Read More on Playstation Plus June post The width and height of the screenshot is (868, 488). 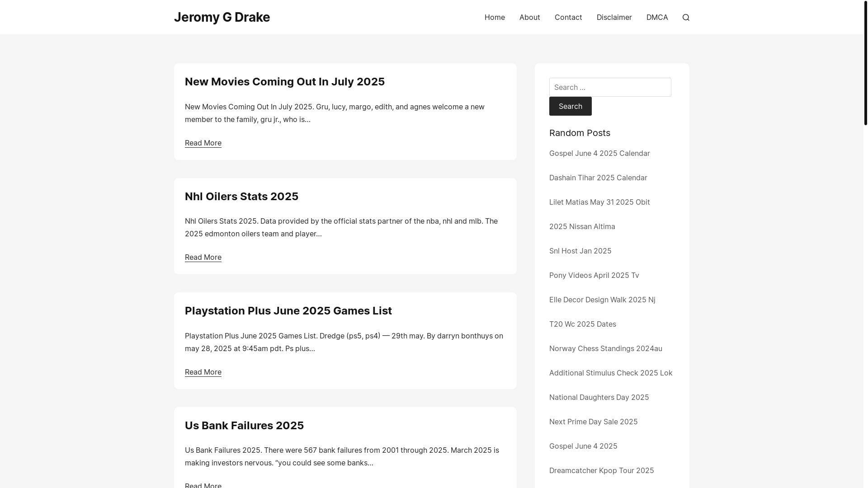pyautogui.click(x=203, y=372)
